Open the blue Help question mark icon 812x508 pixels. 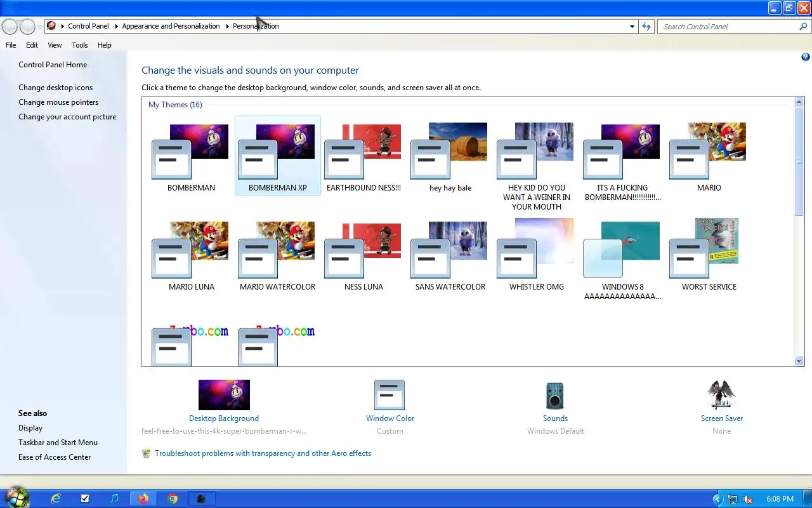point(806,57)
